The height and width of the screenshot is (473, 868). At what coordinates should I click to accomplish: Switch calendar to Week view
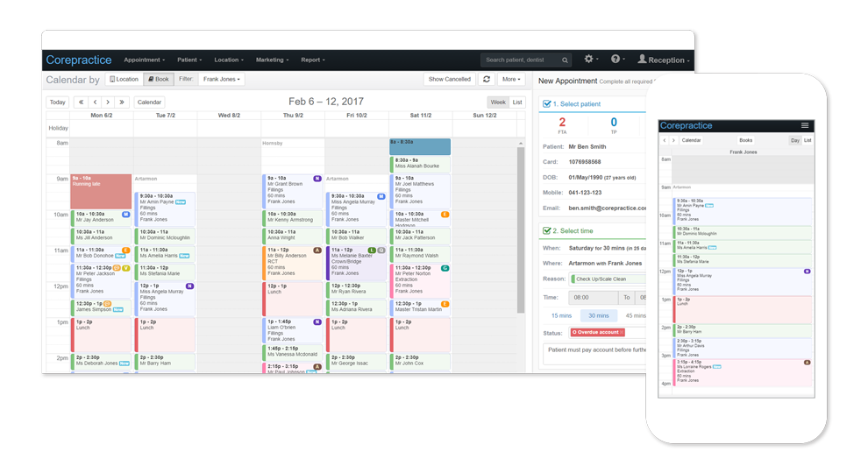point(497,102)
